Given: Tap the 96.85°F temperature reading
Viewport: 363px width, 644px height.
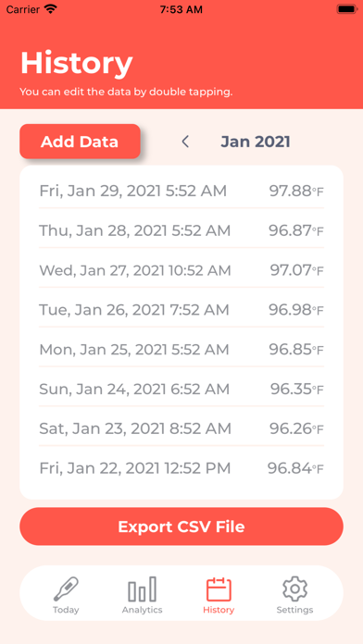Looking at the screenshot, I should (296, 350).
